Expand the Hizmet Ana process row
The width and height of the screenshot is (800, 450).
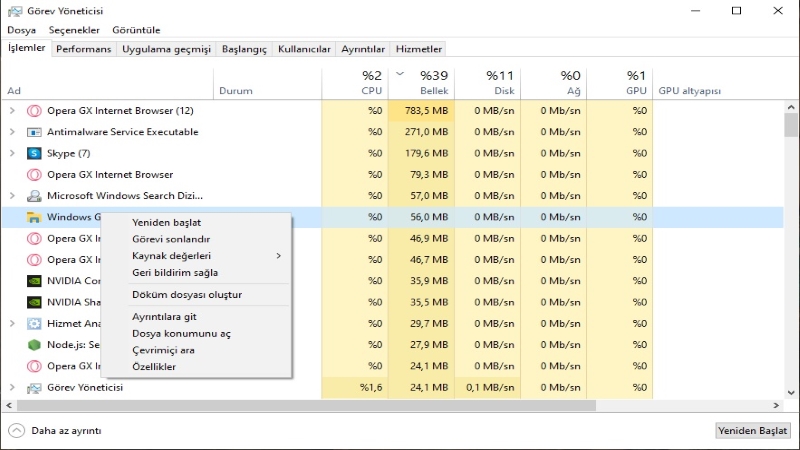pyautogui.click(x=12, y=323)
